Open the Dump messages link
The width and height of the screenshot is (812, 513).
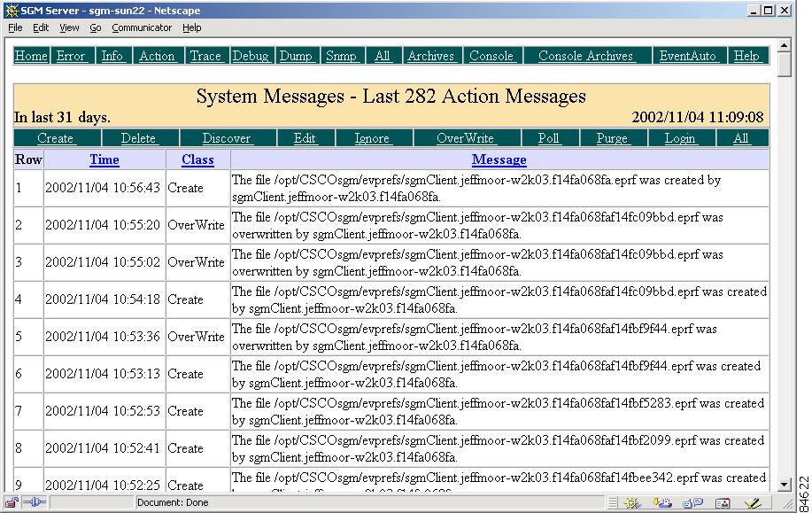(296, 56)
